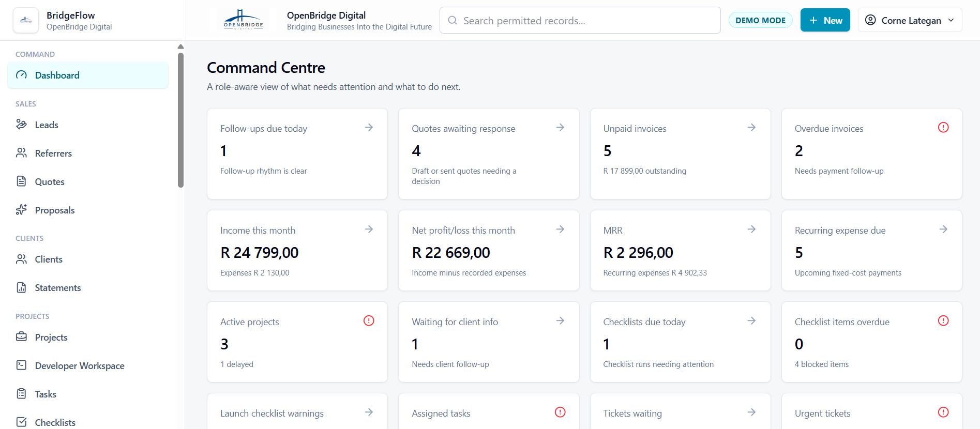Click the DEMO MODE badge
The height and width of the screenshot is (429, 980).
760,20
